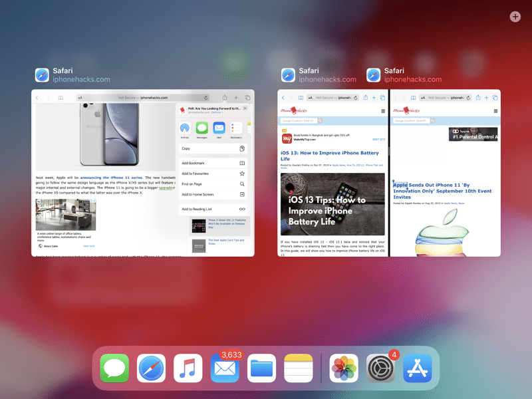Click the 'announcing the iPhone 11 series' link
Viewport: 532px width, 399px height.
[x=111, y=178]
